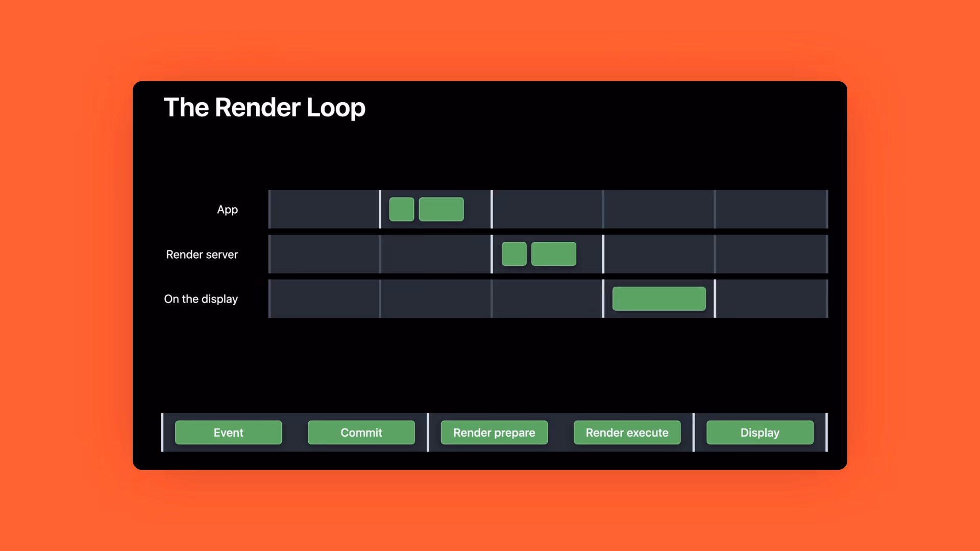Click the small green block in App row
The width and height of the screenshot is (980, 551).
pyautogui.click(x=402, y=209)
